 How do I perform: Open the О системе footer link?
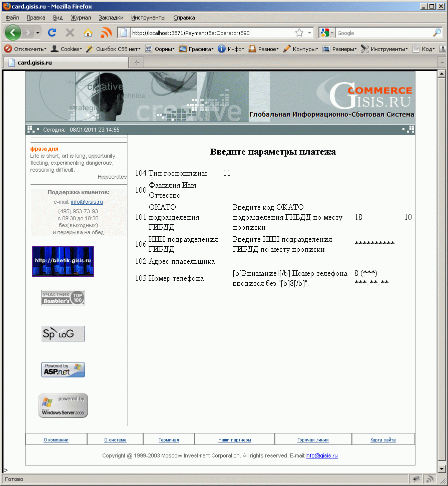coord(115,440)
